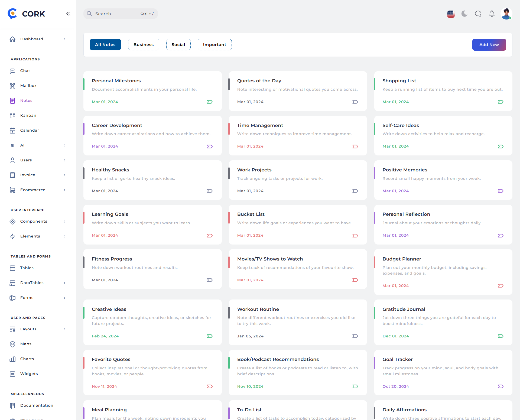Click the Kanban sidebar icon
Image resolution: width=520 pixels, height=420 pixels.
pyautogui.click(x=12, y=116)
